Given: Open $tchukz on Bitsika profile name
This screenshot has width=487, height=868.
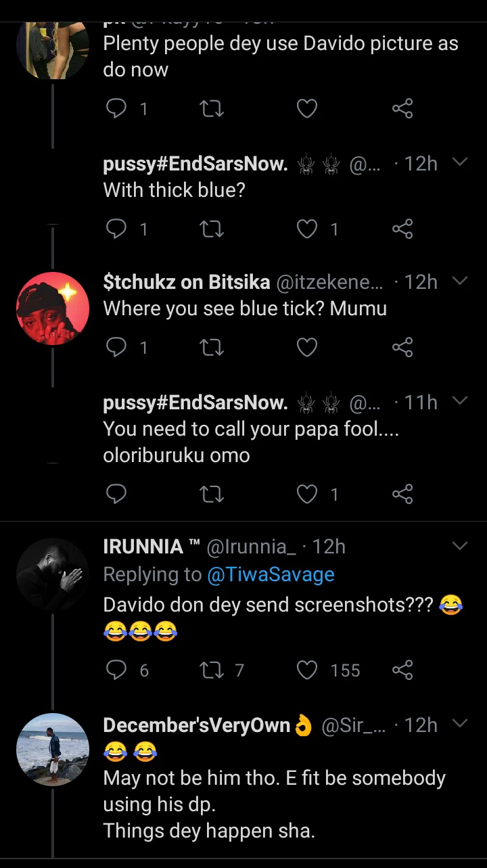Looking at the screenshot, I should [186, 282].
